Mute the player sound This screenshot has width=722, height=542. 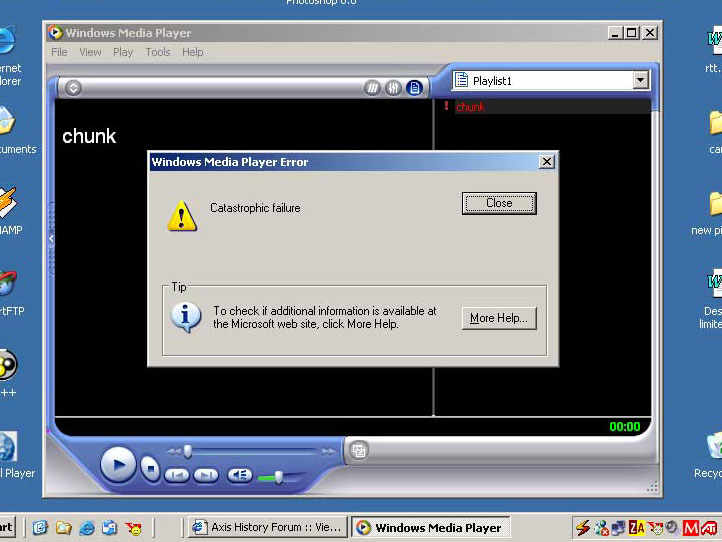pos(239,475)
